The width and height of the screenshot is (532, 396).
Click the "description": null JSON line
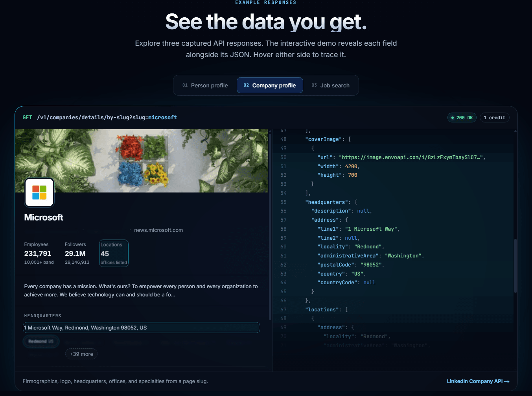[341, 211]
